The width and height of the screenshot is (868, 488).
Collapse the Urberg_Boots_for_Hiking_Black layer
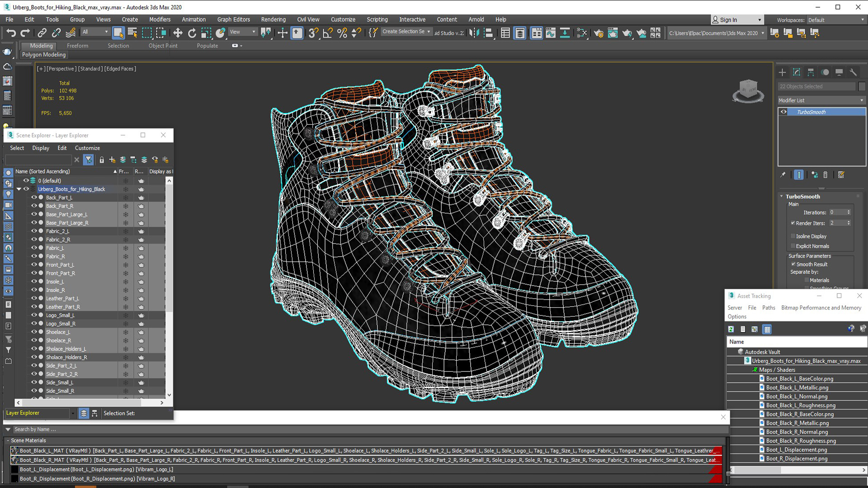coord(19,189)
